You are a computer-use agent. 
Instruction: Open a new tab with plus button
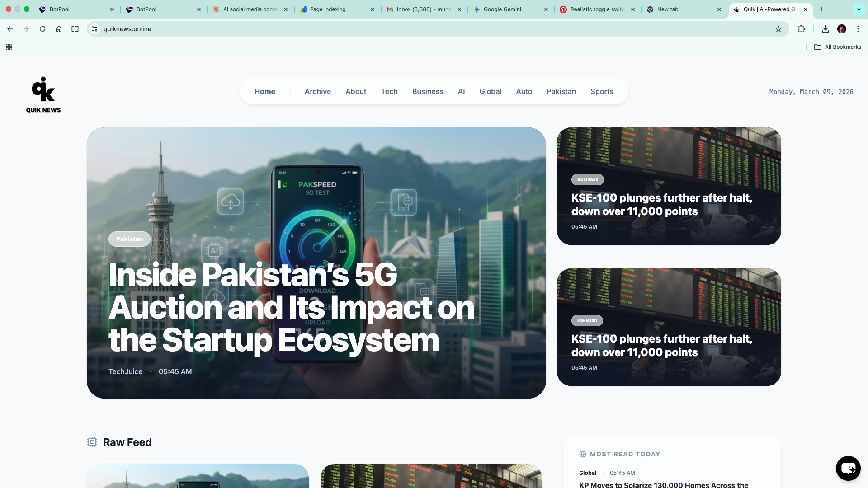point(821,9)
